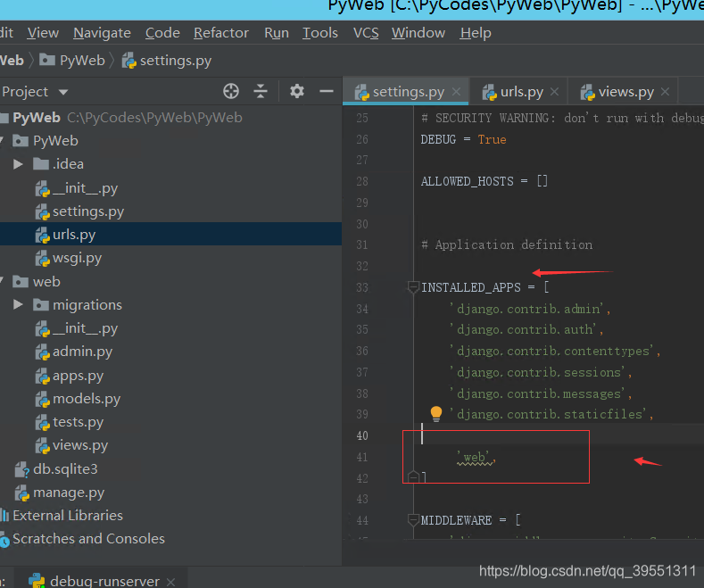Open the Help menu
This screenshot has width=704, height=588.
[476, 33]
